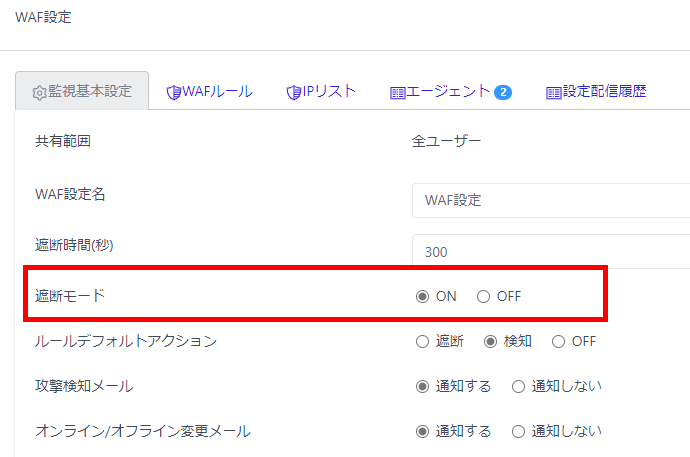The height and width of the screenshot is (457, 690).
Task: Set 遮断モード to OFF
Action: click(x=484, y=296)
